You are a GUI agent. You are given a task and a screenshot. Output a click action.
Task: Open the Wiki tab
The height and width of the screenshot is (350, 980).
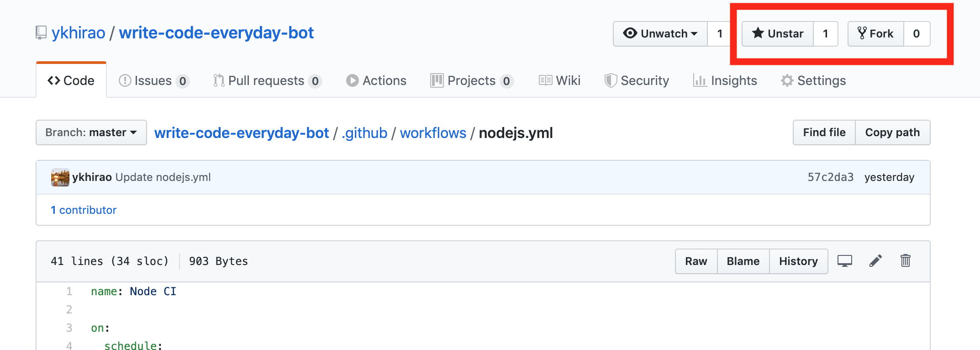[x=559, y=80]
